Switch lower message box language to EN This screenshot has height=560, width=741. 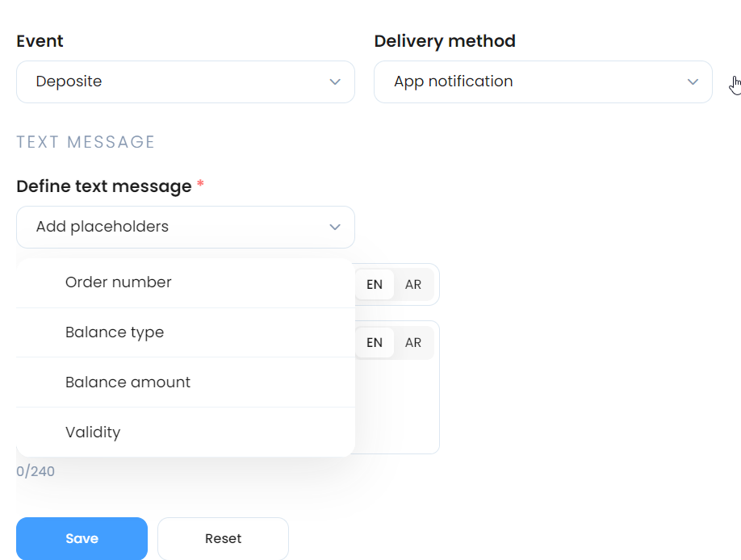[375, 343]
